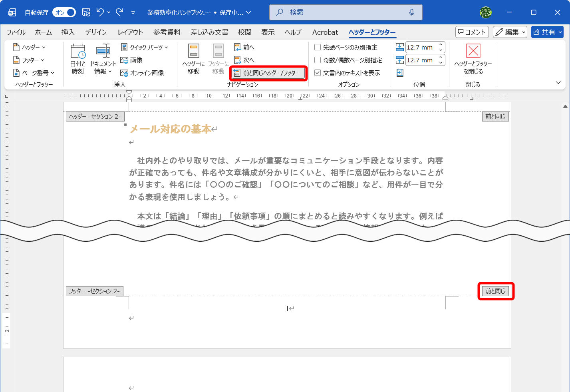Insert alignment tab icon
Image resolution: width=570 pixels, height=392 pixels.
(400, 73)
